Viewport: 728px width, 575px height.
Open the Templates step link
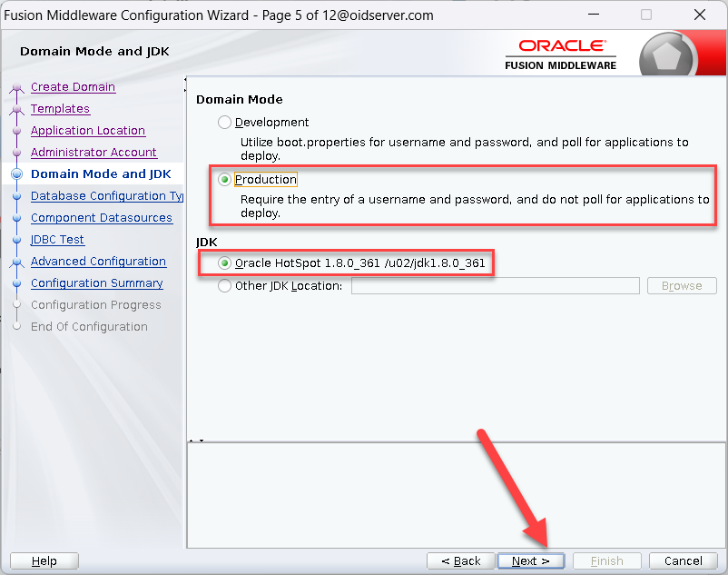pos(60,109)
